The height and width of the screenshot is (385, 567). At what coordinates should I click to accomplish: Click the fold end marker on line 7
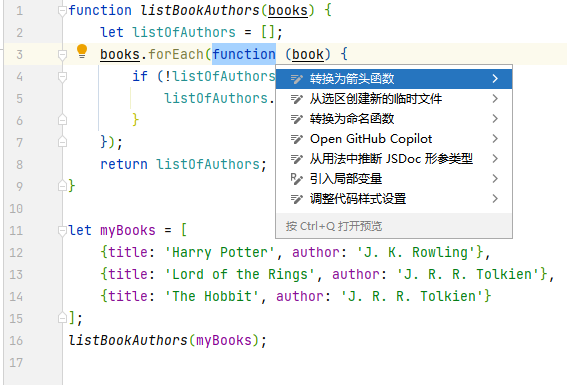(x=62, y=142)
